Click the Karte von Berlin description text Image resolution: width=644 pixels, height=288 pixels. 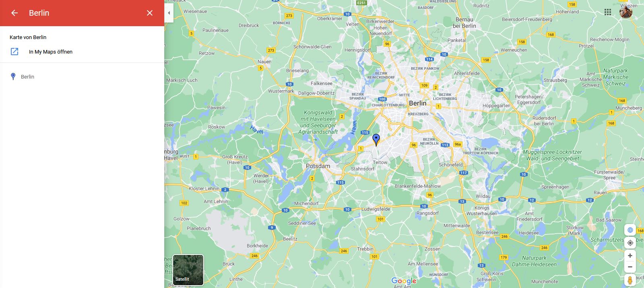pyautogui.click(x=28, y=37)
